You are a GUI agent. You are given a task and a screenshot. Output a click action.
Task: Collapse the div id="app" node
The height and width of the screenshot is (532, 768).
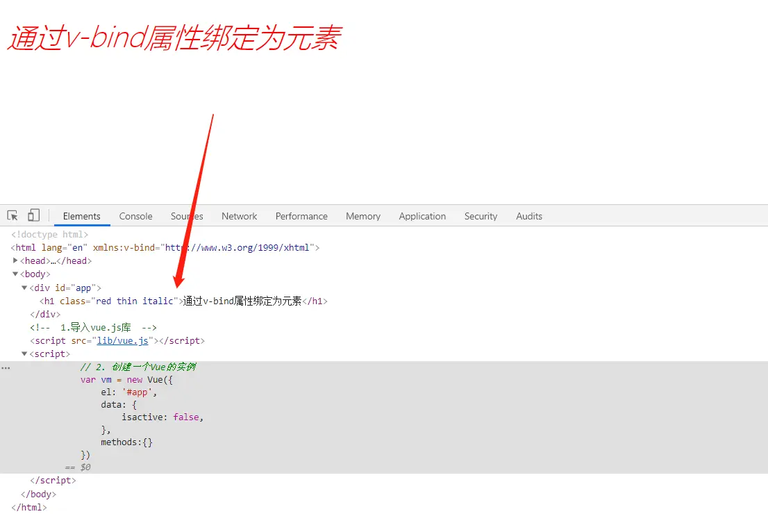24,288
